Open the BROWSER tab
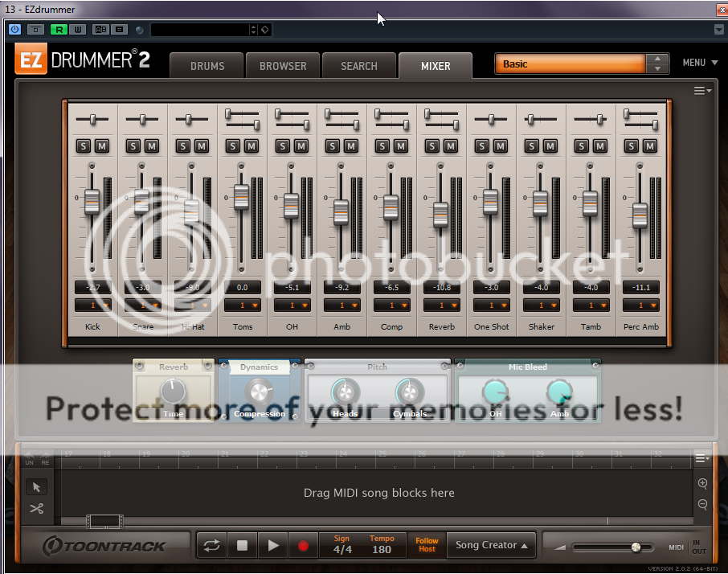The image size is (728, 574). click(282, 66)
